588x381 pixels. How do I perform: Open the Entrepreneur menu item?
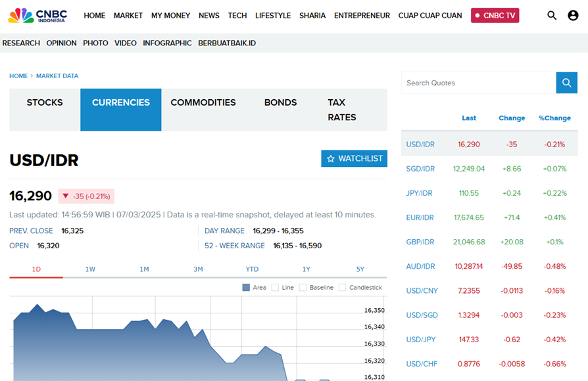(362, 15)
